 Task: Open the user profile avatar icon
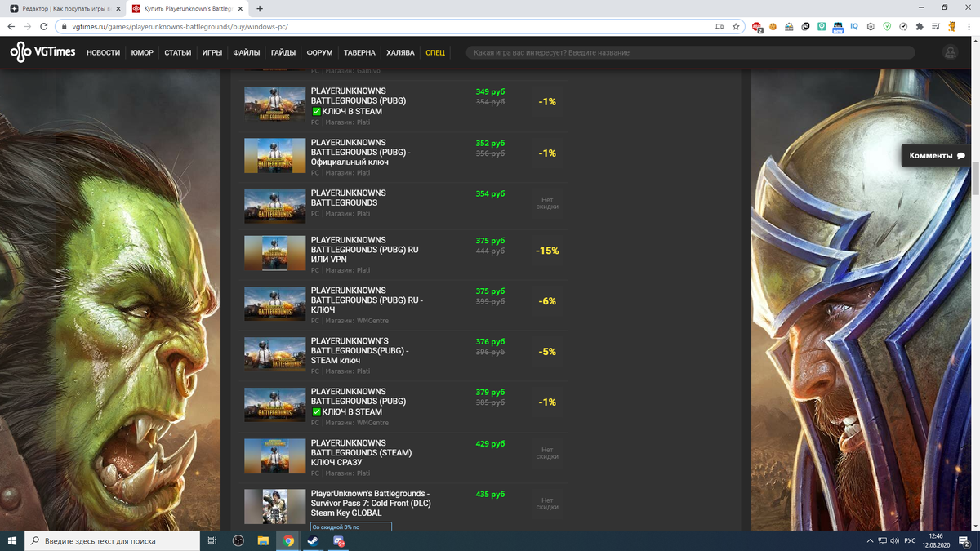950,52
